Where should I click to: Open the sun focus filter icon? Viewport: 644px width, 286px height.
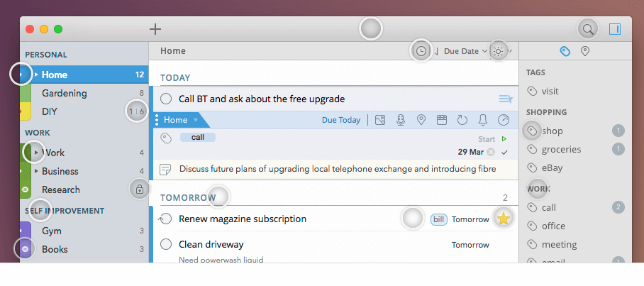pos(498,51)
